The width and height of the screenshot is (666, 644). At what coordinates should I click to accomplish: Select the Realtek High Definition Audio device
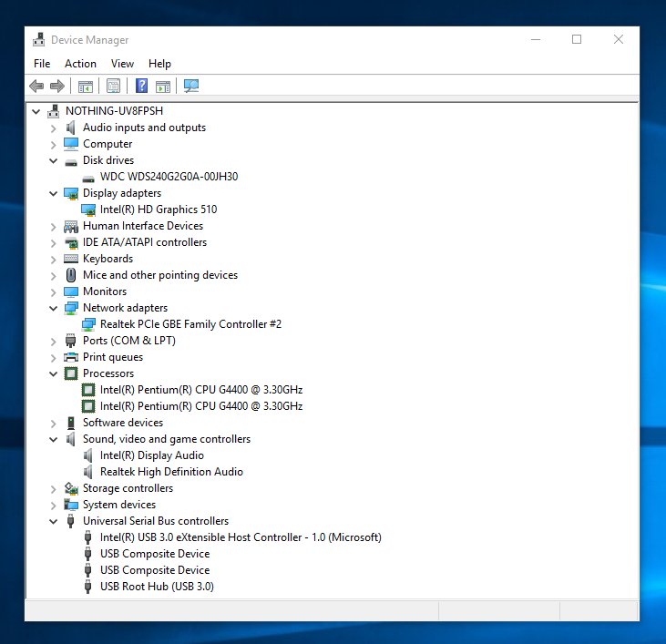171,472
